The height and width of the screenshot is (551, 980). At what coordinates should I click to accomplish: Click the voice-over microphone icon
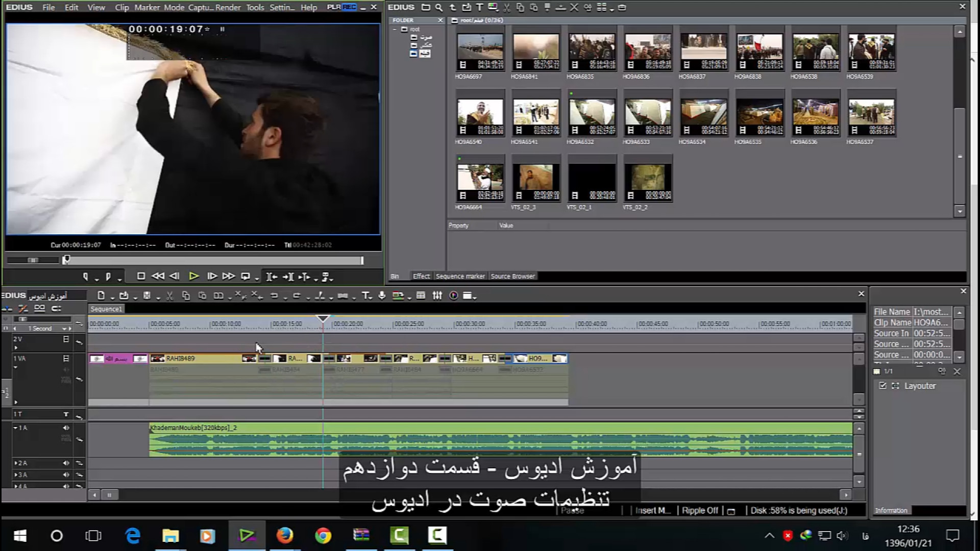coord(382,296)
